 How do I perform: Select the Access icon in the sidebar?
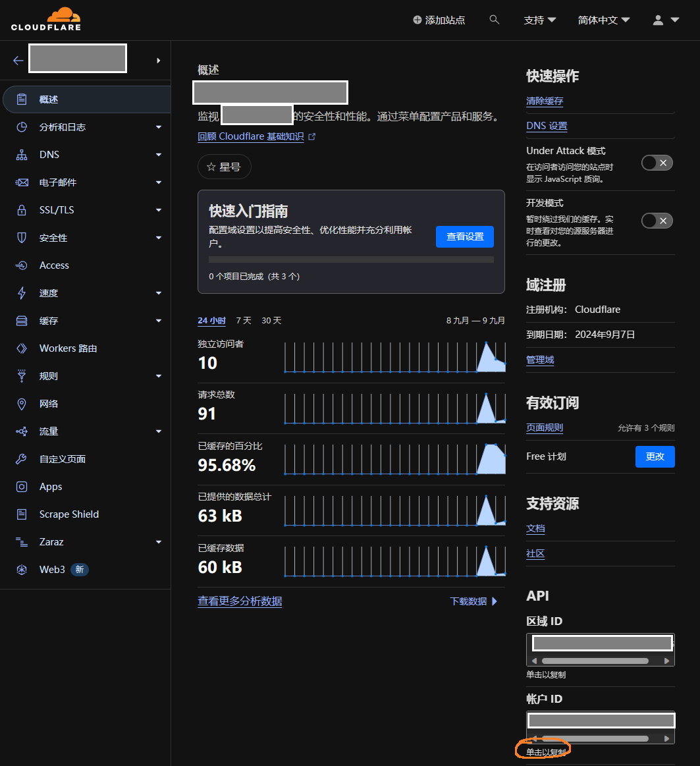22,265
